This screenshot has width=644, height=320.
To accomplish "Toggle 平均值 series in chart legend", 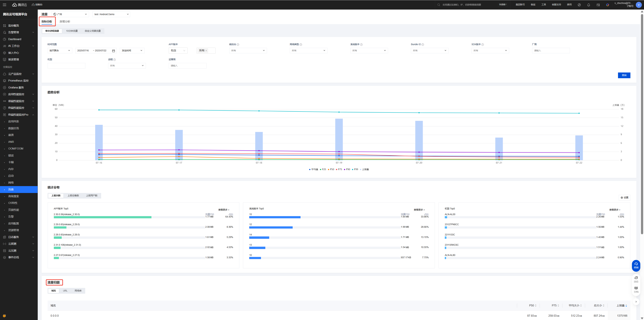I will (313, 169).
